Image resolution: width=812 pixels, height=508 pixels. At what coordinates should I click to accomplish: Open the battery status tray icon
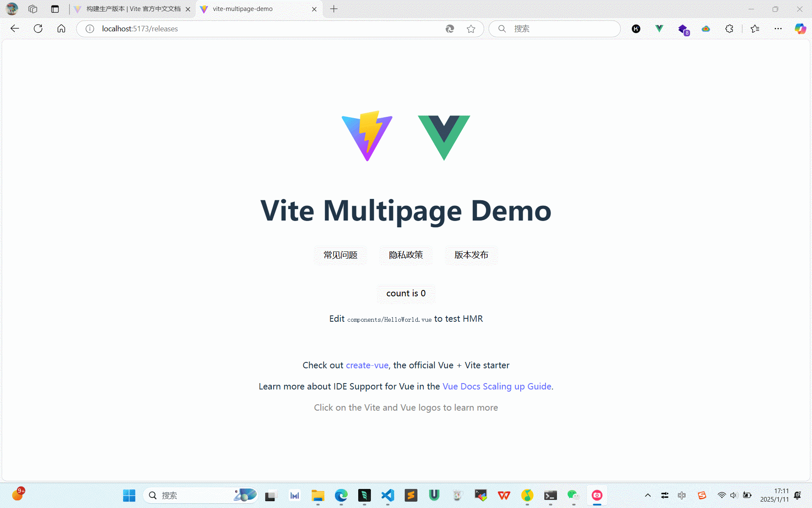click(747, 495)
